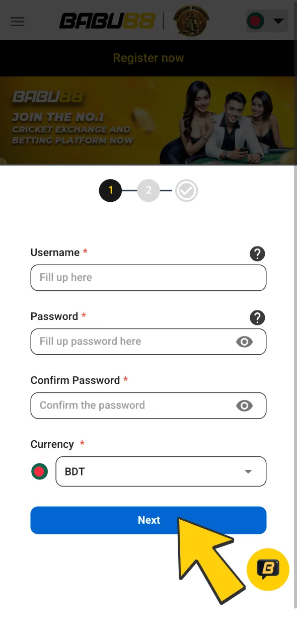
Task: Open the Password help question mark
Action: (257, 317)
